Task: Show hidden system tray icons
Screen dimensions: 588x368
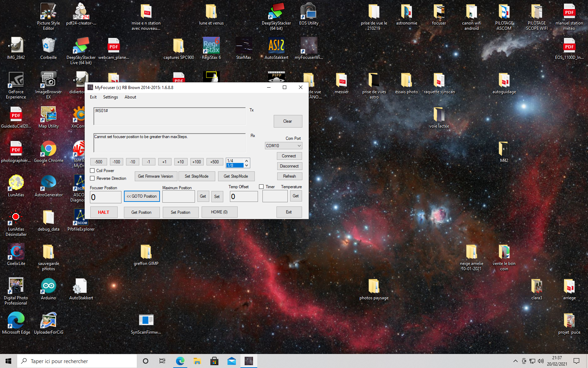Action: (515, 361)
